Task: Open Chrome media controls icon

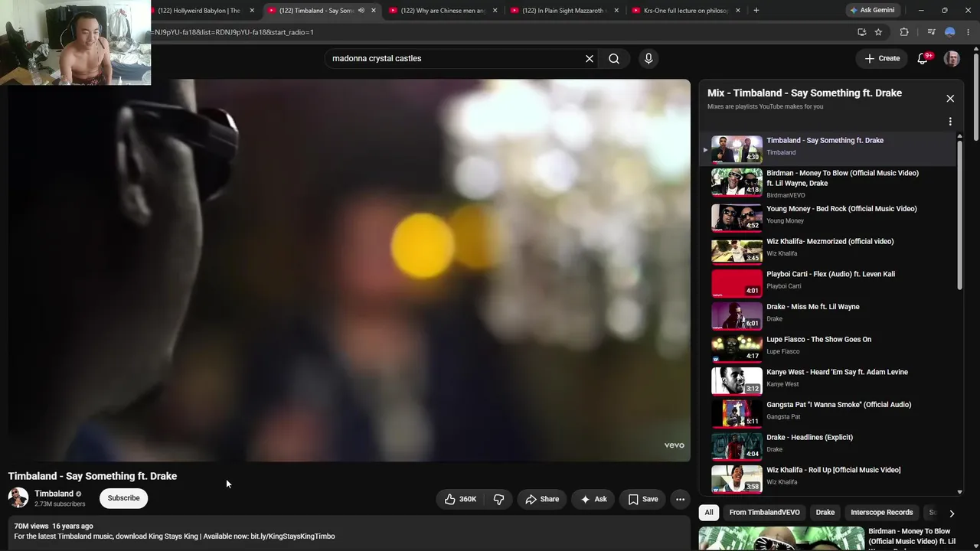Action: point(931,32)
